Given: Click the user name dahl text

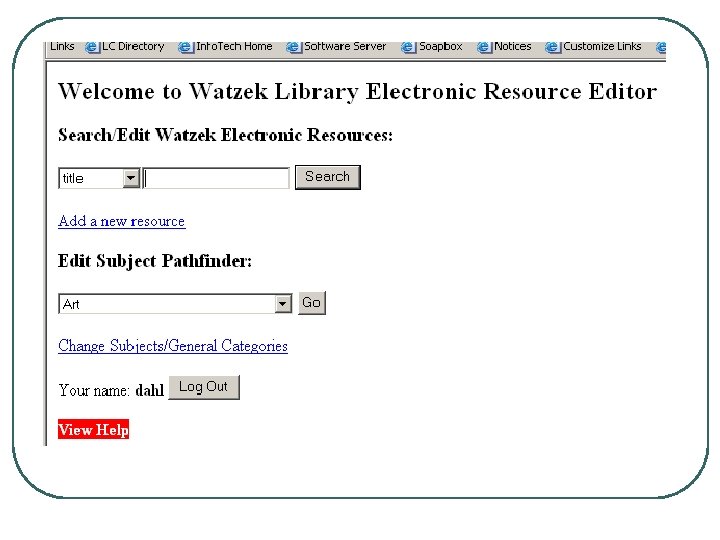Looking at the screenshot, I should point(150,390).
